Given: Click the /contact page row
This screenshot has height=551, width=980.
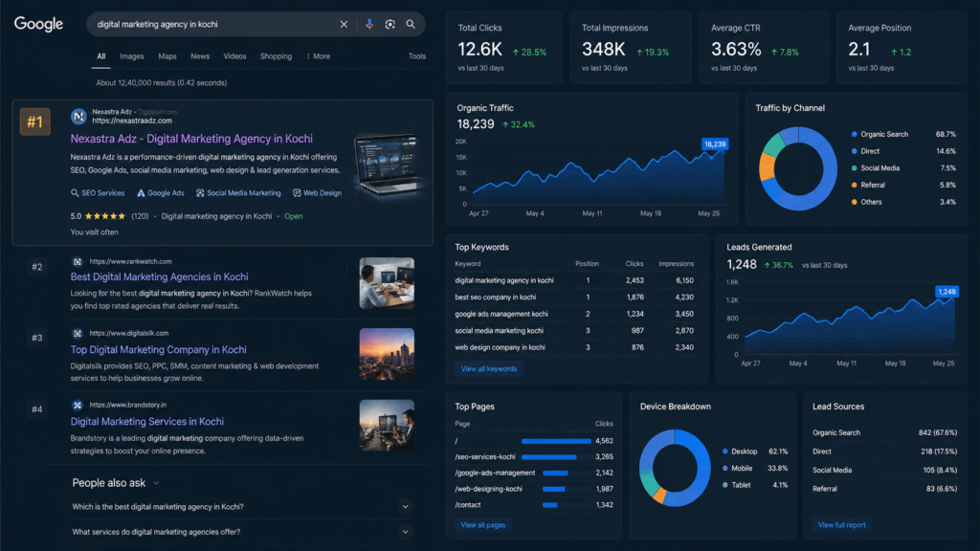Looking at the screenshot, I should pos(534,505).
